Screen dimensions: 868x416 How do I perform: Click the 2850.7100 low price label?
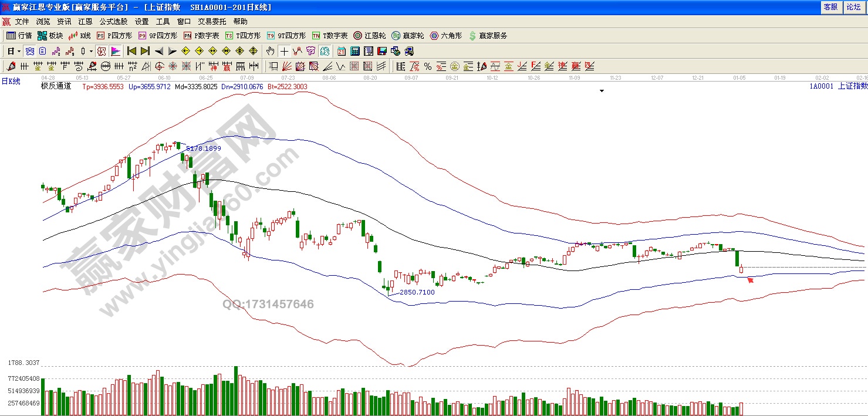point(417,292)
